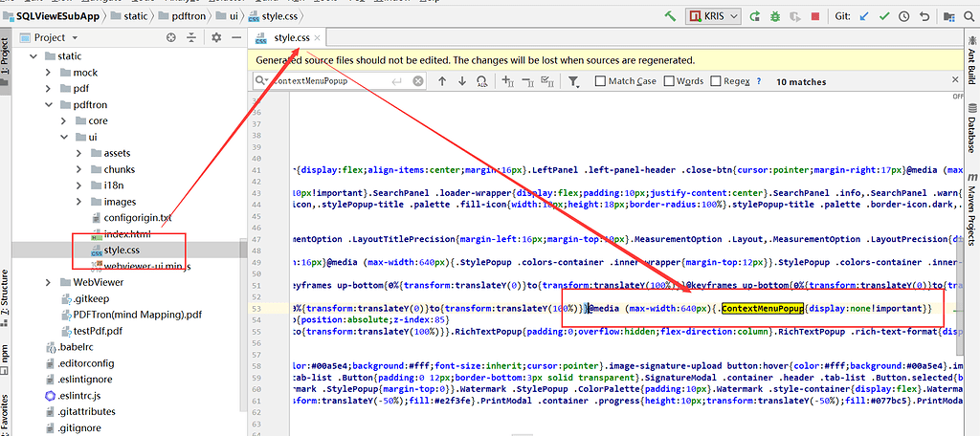Expand the WebViewer folder
Viewport: 980px width, 436px height.
(50, 282)
